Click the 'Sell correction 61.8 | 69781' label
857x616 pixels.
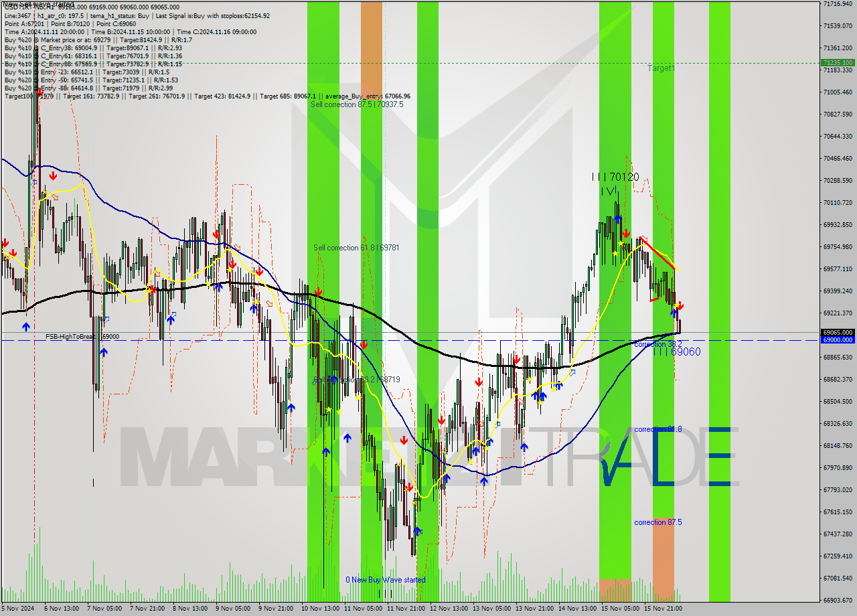tap(356, 248)
